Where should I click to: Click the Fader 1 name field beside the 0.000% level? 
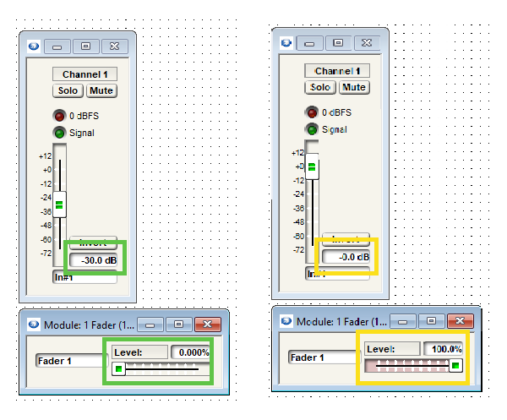tap(69, 360)
